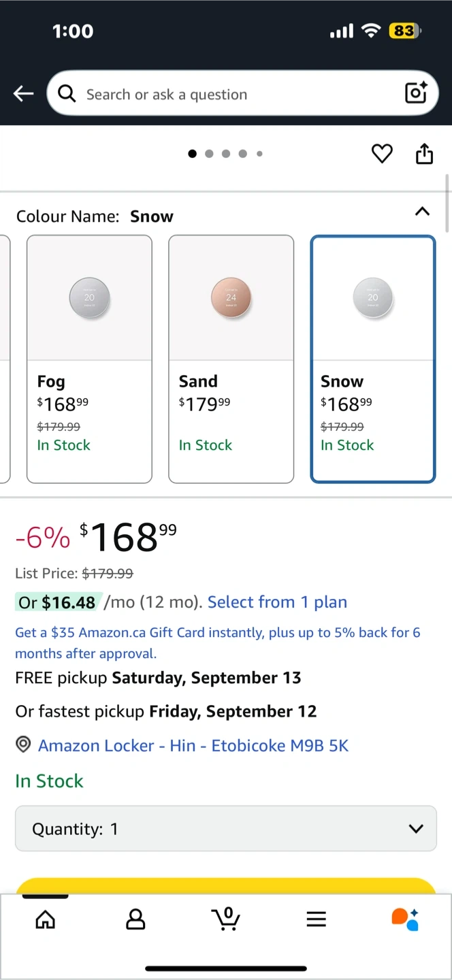The height and width of the screenshot is (980, 452).
Task: Click the Select from 1 plan link
Action: (277, 602)
